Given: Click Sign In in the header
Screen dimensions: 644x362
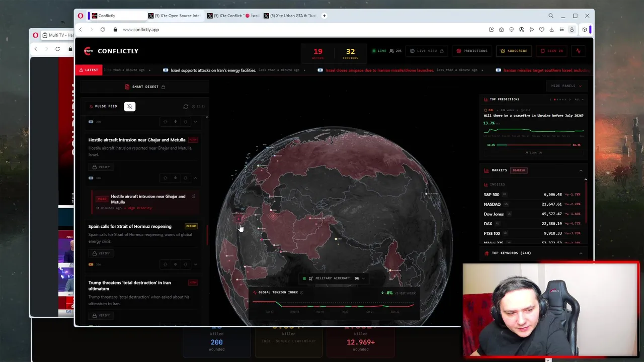Looking at the screenshot, I should [552, 51].
